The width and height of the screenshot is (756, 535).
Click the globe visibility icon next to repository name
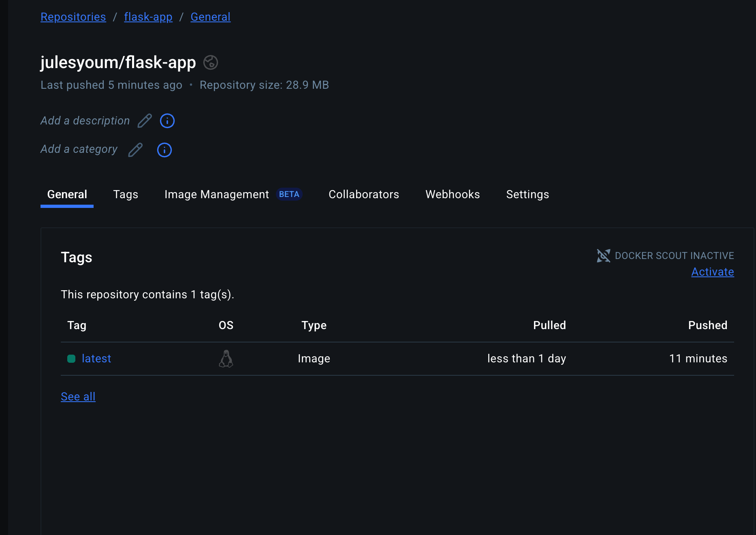211,63
